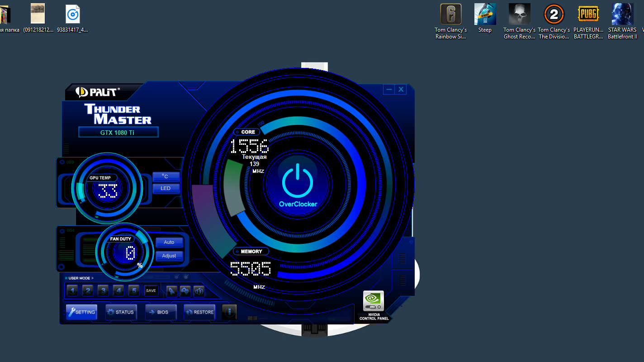Select user mode profile 5
The width and height of the screenshot is (644, 362).
point(134,291)
